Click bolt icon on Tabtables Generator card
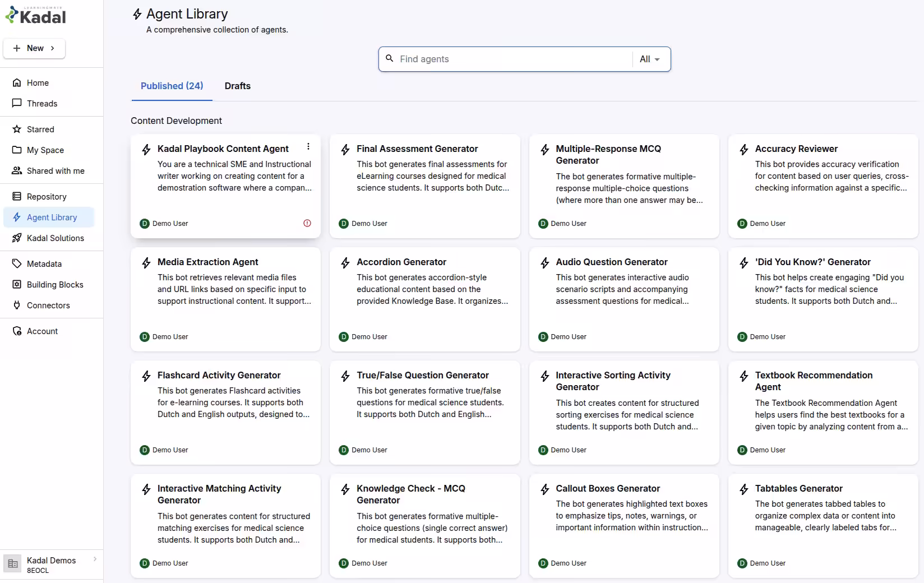The image size is (924, 583). 744,489
